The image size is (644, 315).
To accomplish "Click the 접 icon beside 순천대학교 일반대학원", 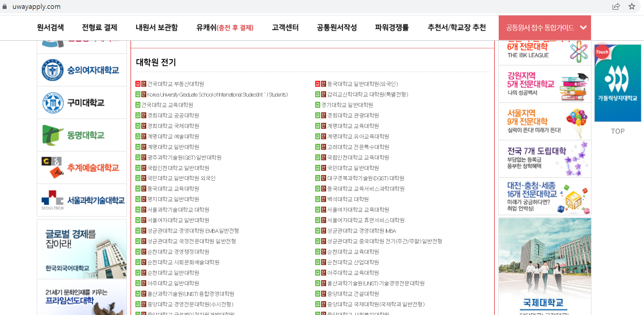I will tap(138, 273).
